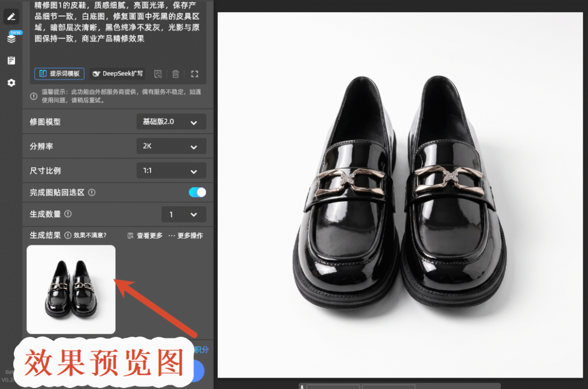This screenshot has height=389, width=588.
Task: Open 生成数量 dropdown showing 1
Action: (x=184, y=214)
